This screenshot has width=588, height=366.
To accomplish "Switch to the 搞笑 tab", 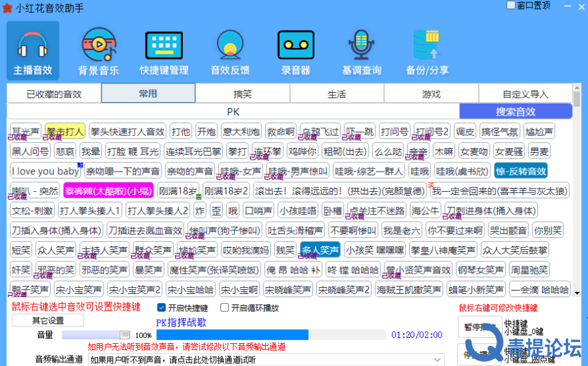I will (242, 94).
